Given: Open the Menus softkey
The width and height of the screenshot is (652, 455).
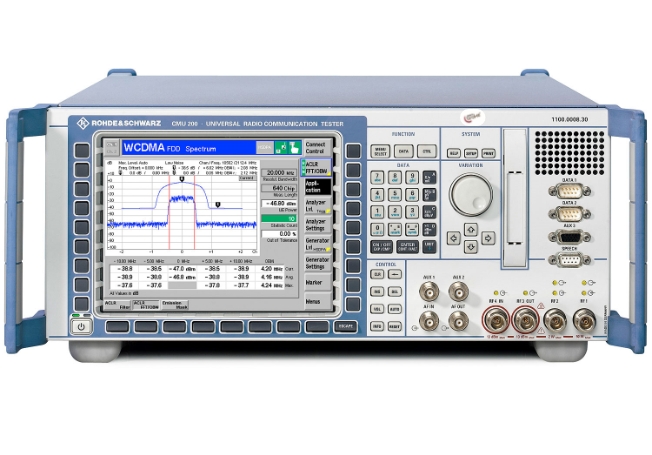Looking at the screenshot, I should [316, 302].
